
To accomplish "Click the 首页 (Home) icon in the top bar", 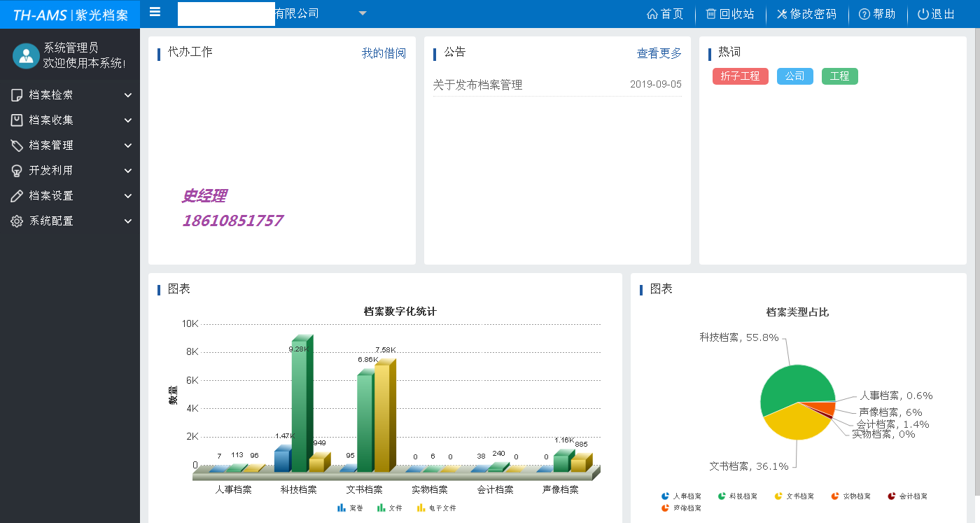I will point(653,13).
